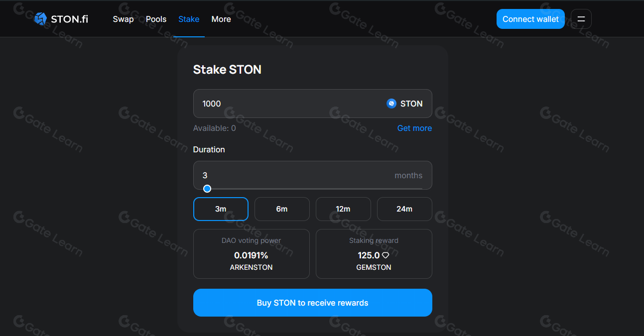Screen dimensions: 644x336
Task: Click the DAO voting power ARKENSTON card
Action: click(x=251, y=254)
